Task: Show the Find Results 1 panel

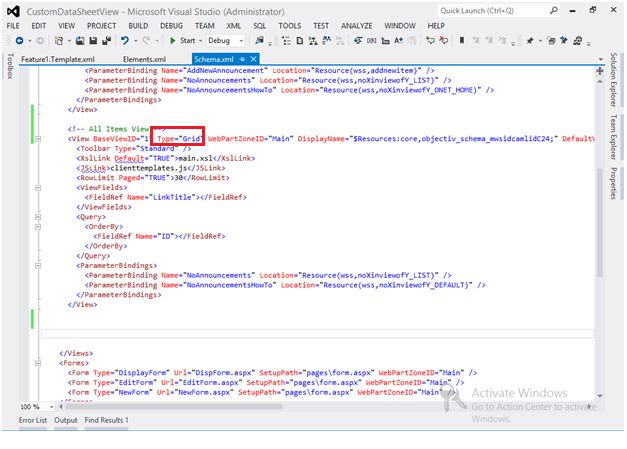Action: [106, 420]
